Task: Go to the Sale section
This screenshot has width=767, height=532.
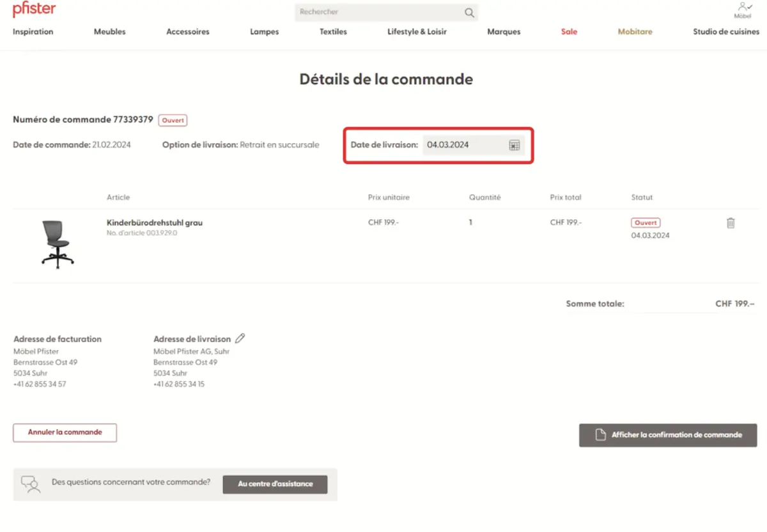Action: point(569,32)
